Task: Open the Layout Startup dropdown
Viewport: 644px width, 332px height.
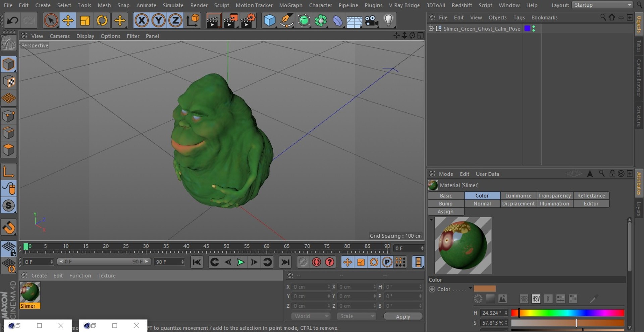Action: pyautogui.click(x=602, y=5)
